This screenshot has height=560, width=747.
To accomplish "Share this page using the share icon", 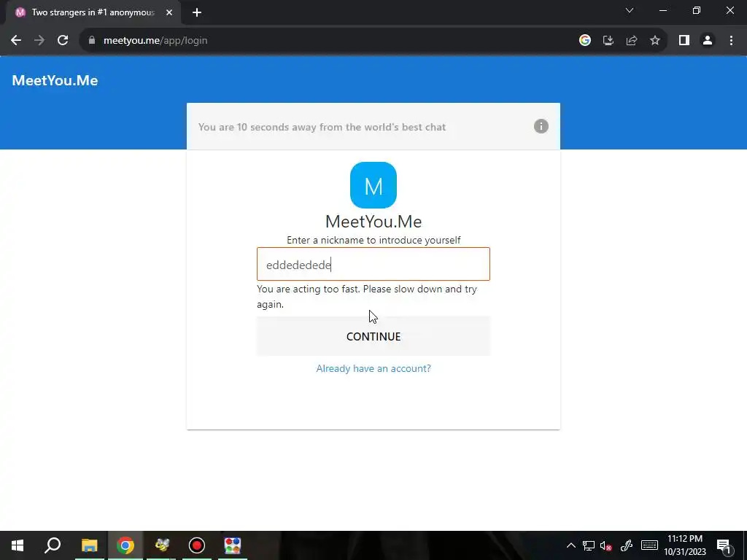I will pos(632,41).
